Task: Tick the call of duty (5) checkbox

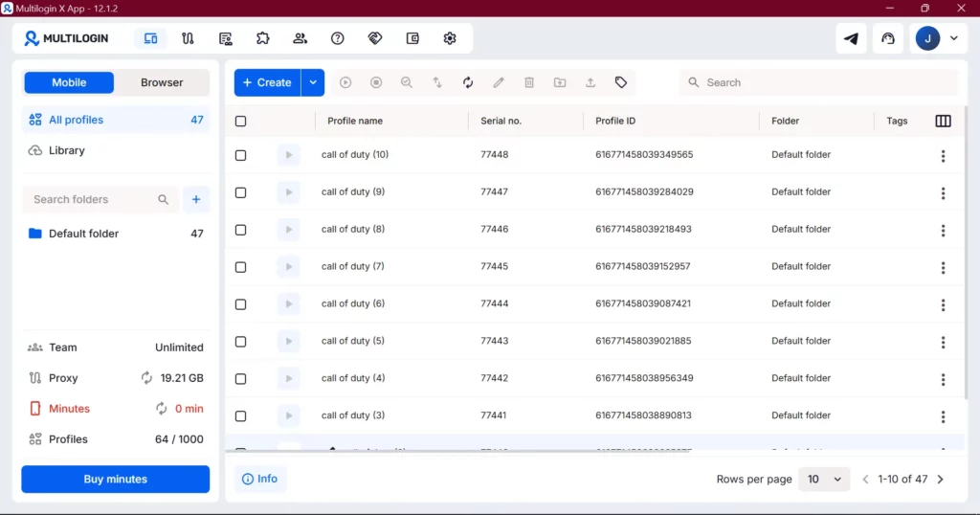Action: click(240, 342)
